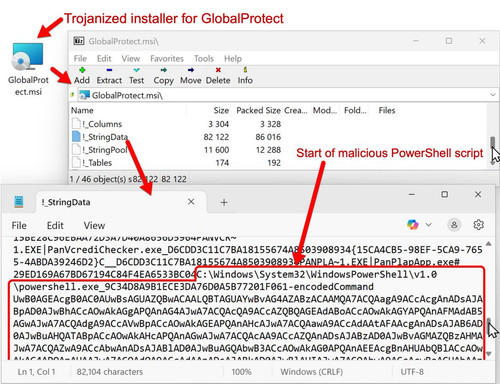Click the Extract toolbar button

tap(109, 76)
